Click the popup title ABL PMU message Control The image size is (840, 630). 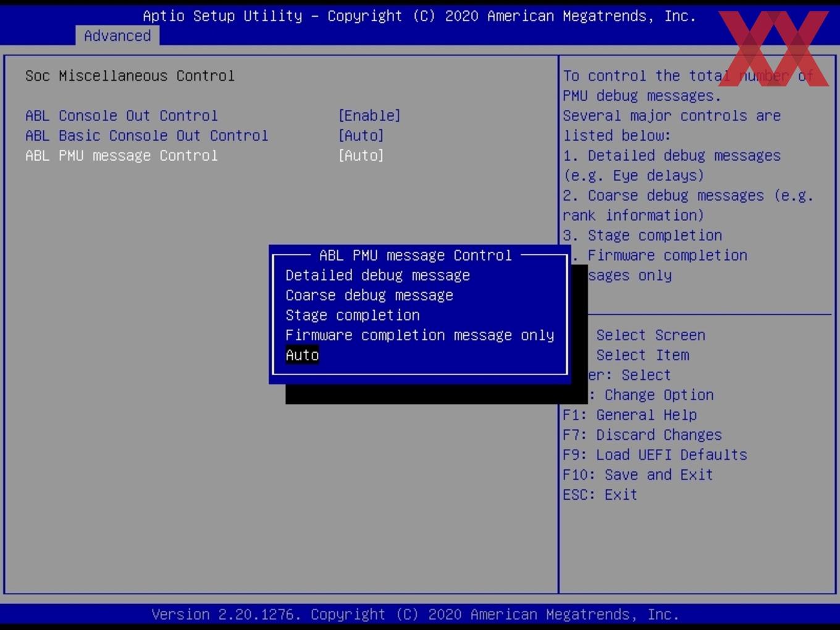pos(416,255)
